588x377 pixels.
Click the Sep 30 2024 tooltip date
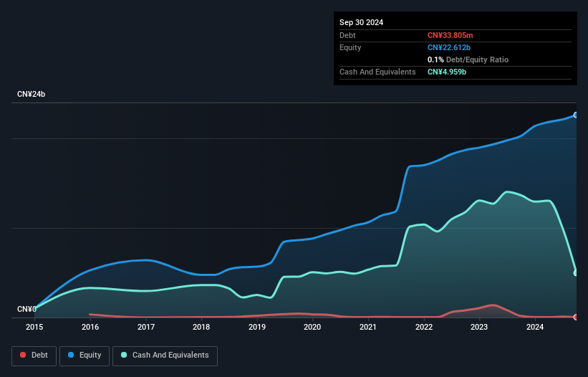362,22
